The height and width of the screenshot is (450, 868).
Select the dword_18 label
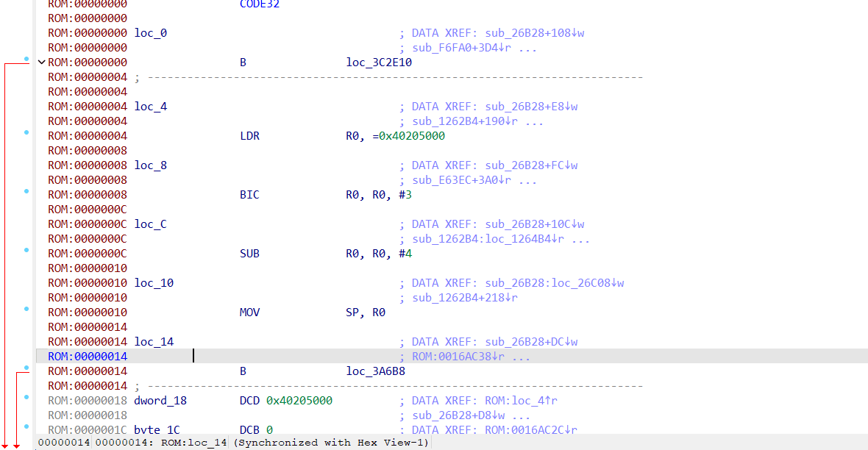coord(160,401)
